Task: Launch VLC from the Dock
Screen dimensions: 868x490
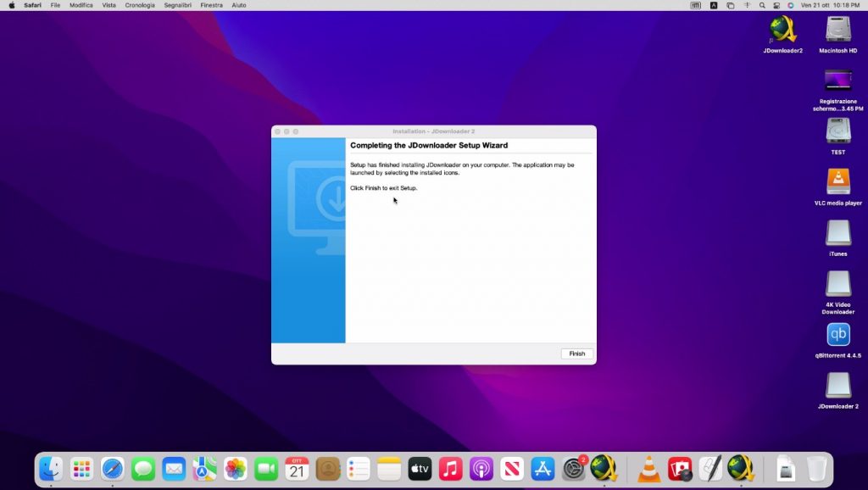Action: (x=649, y=469)
